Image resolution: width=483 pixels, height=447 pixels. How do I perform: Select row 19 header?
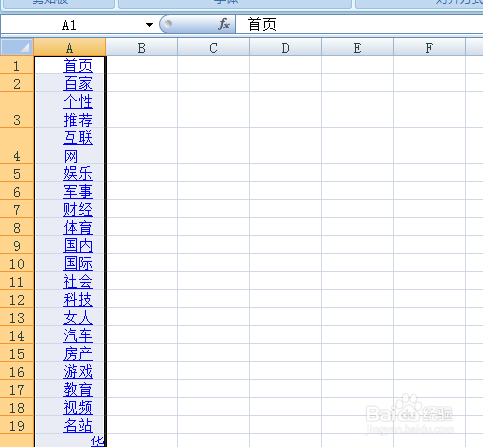[x=17, y=425]
